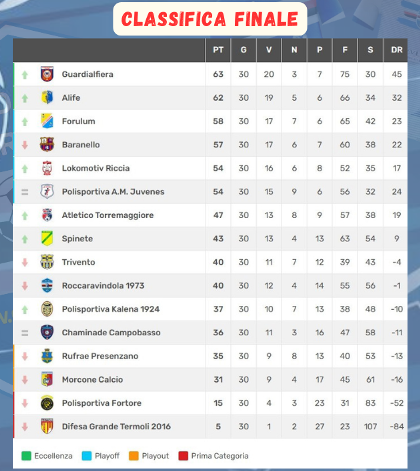
Task: Open the Lokomotiv Riccia team name
Action: tap(96, 168)
